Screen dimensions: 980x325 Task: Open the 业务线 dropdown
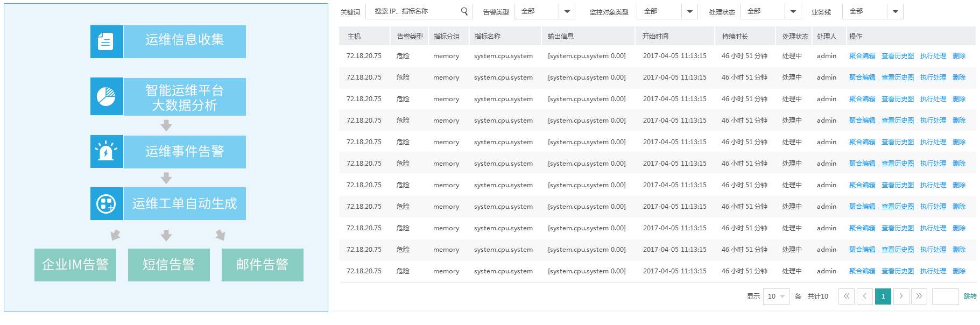pyautogui.click(x=895, y=11)
